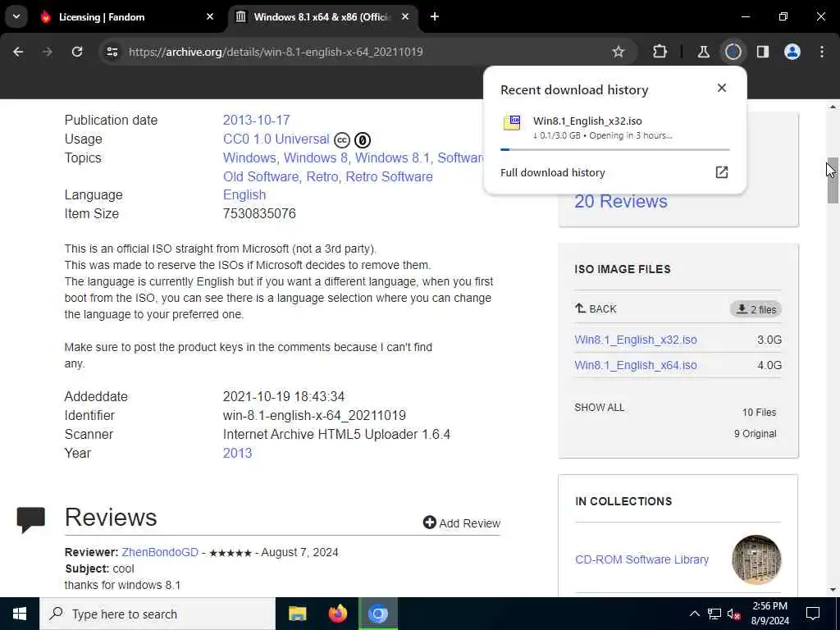Click BACK in ISO IMAGE FILES panel
The height and width of the screenshot is (630, 840).
click(x=596, y=308)
